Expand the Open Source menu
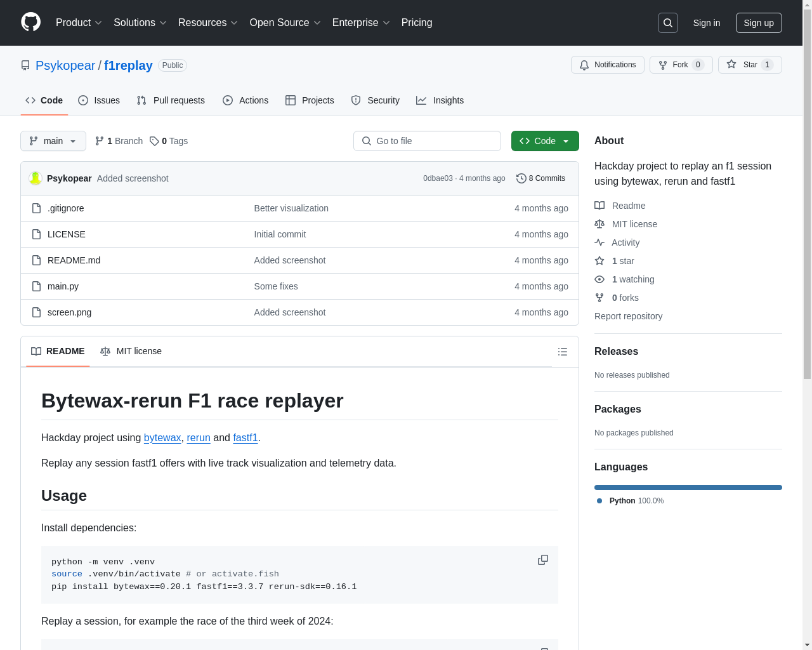 [285, 22]
